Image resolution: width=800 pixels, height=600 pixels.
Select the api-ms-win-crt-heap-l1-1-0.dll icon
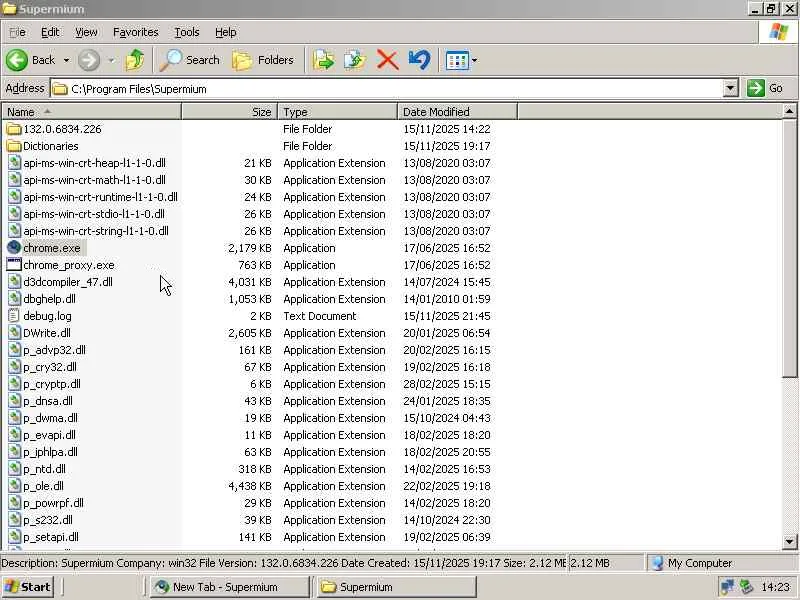(x=14, y=163)
